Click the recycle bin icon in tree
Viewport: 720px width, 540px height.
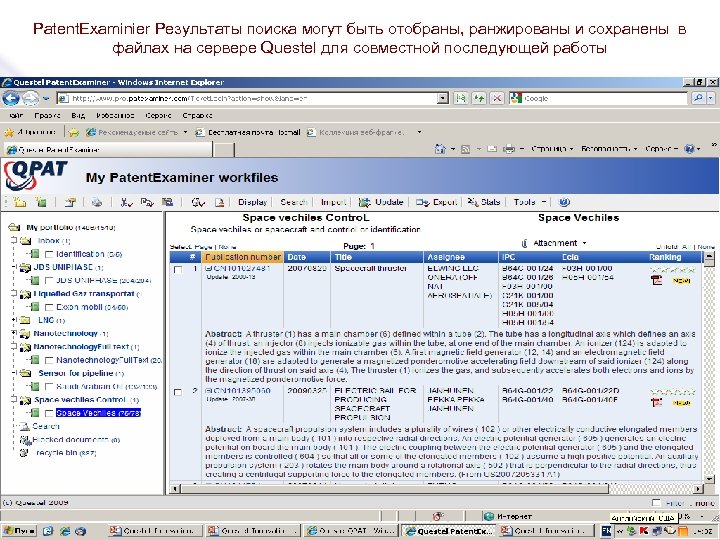click(24, 453)
